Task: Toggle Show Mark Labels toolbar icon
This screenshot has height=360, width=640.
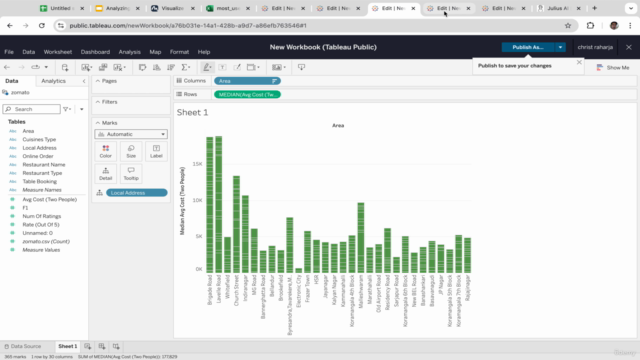Action: (x=222, y=67)
